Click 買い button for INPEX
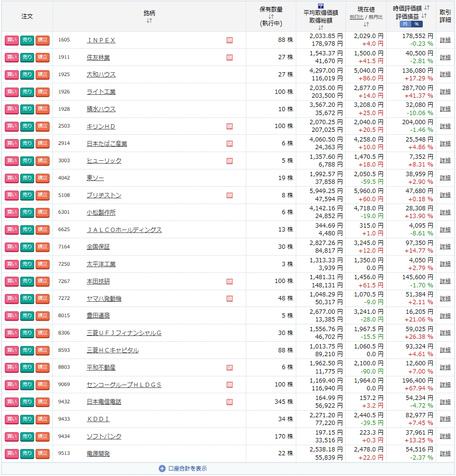Viewport: 456px width, 476px height. pos(12,40)
